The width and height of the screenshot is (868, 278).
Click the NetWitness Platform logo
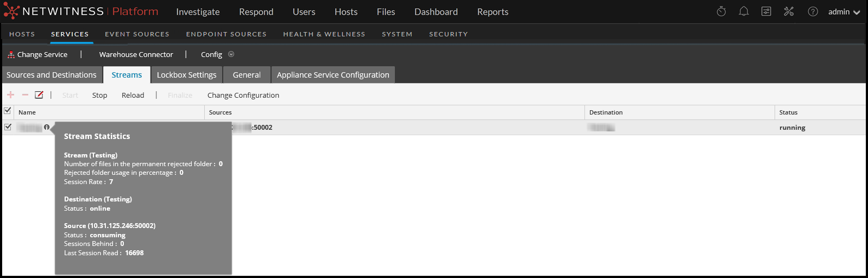pyautogui.click(x=81, y=11)
